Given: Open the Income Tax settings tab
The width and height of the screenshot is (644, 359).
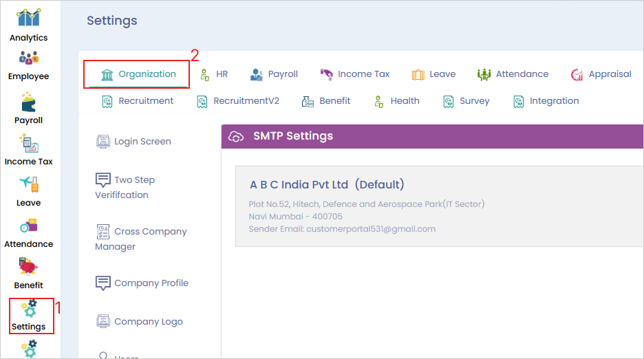Looking at the screenshot, I should (355, 74).
